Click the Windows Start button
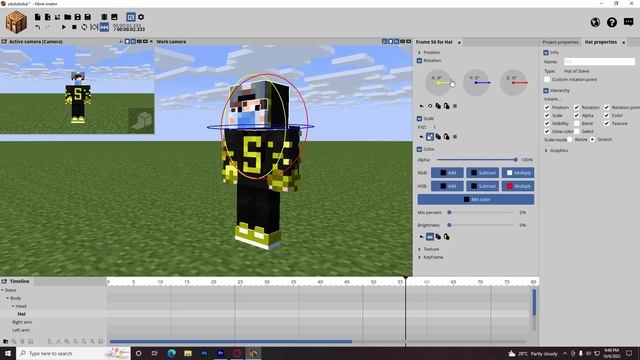 [x=8, y=353]
